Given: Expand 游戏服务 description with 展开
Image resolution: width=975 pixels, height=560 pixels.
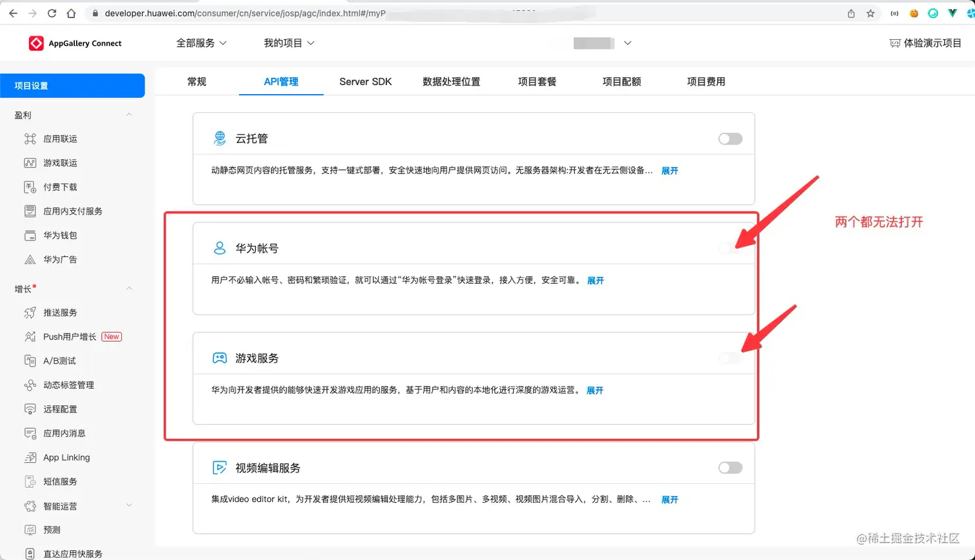Looking at the screenshot, I should (x=595, y=391).
